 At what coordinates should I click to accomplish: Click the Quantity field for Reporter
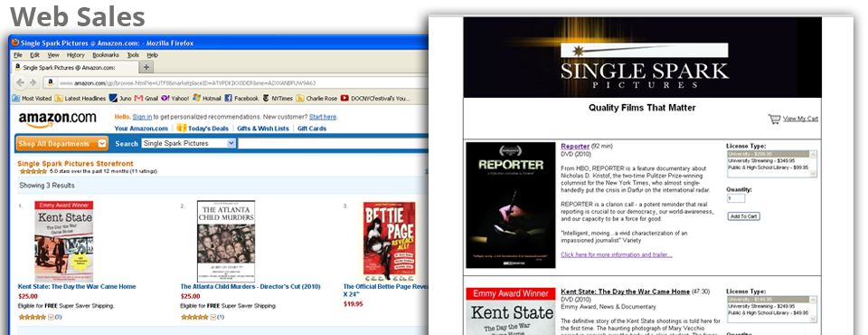click(736, 198)
